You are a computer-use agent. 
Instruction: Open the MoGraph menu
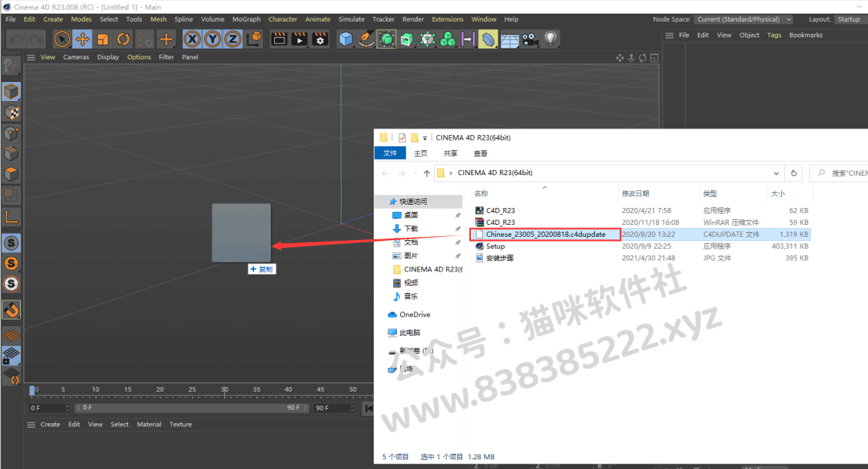pyautogui.click(x=247, y=19)
